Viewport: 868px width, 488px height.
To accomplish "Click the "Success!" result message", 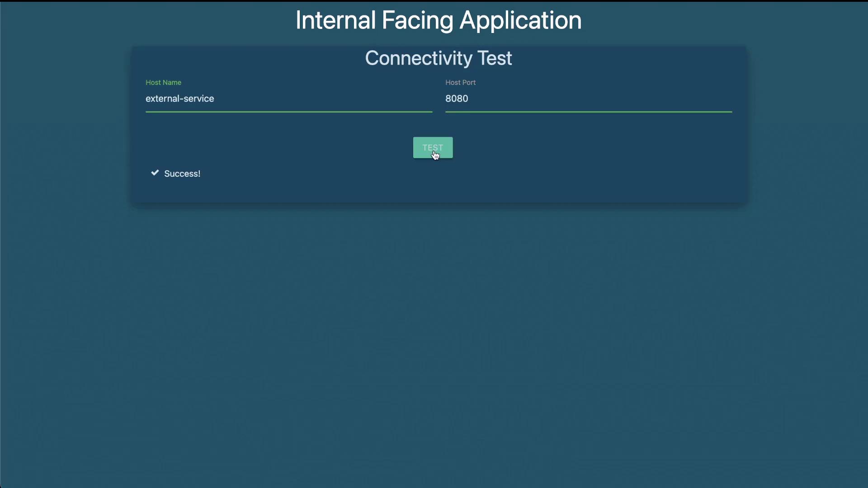I will [x=182, y=174].
